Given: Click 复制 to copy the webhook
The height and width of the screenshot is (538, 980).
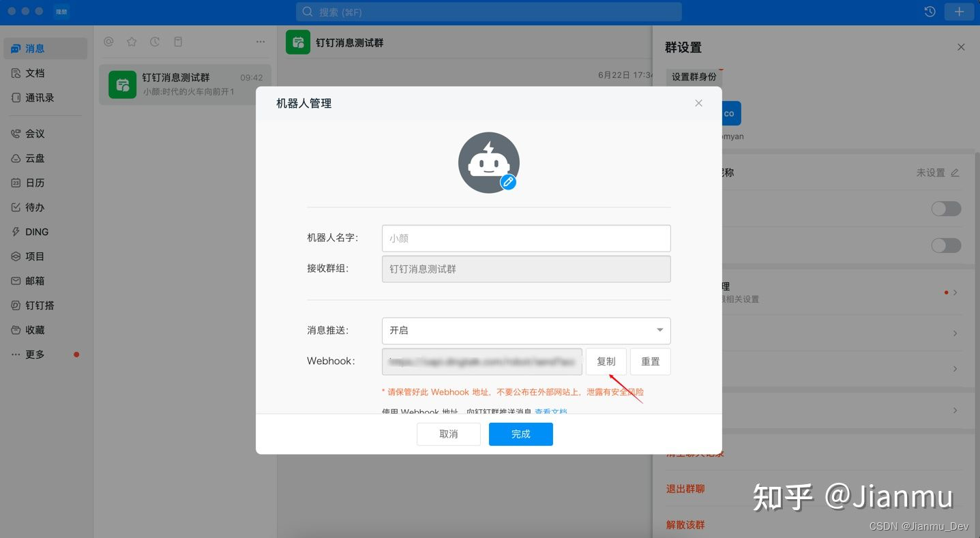Looking at the screenshot, I should point(606,361).
